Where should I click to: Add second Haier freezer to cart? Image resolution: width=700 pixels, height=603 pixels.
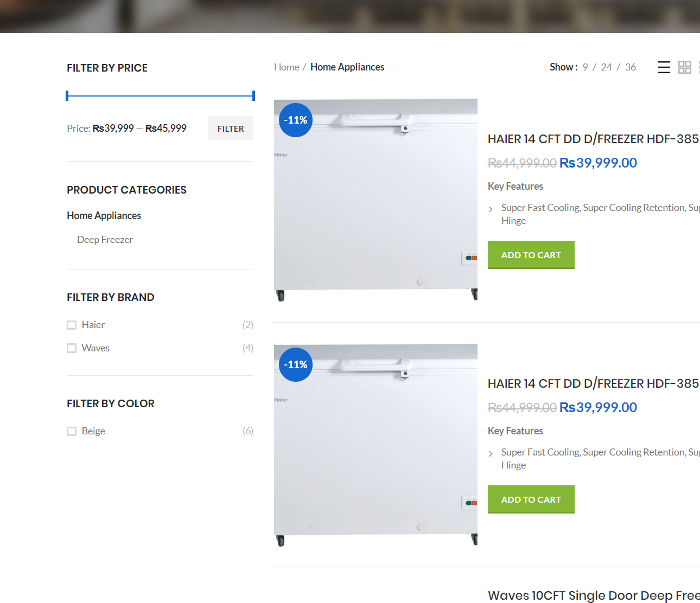coord(531,499)
